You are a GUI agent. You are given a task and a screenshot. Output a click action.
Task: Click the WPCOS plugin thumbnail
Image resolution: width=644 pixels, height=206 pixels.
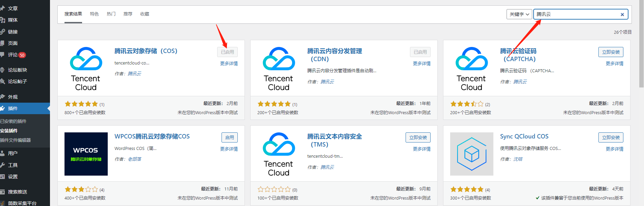click(x=86, y=154)
